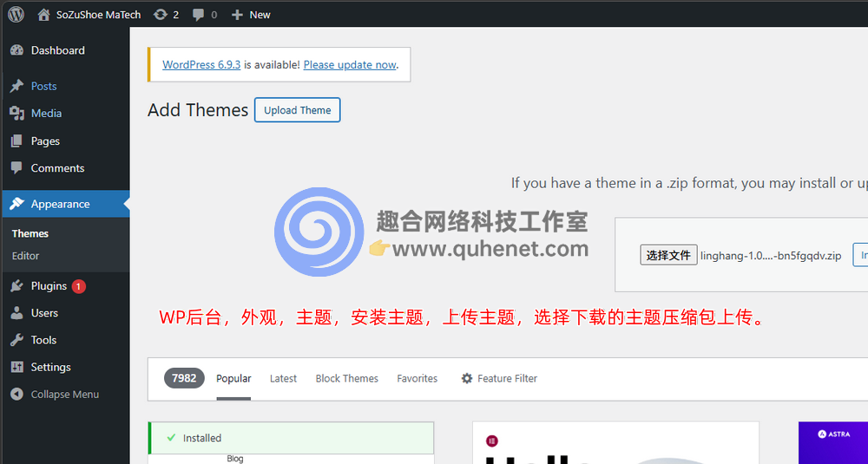
Task: Open Dashboard in sidebar menu
Action: 65,50
